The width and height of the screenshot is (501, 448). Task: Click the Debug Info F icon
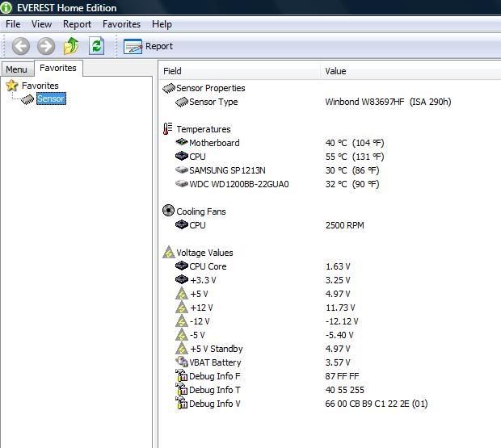pyautogui.click(x=182, y=375)
